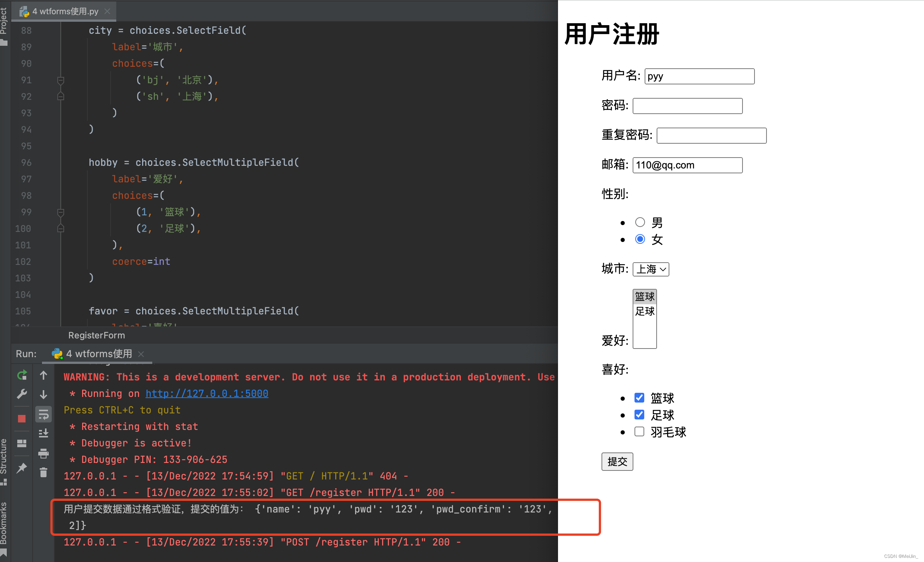Click the 密码 input field

687,106
